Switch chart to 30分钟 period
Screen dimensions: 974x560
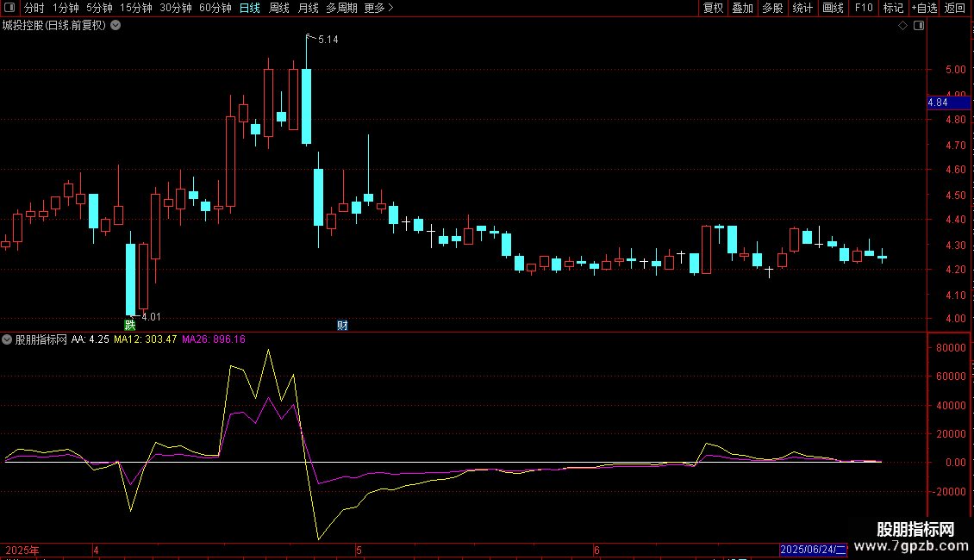click(176, 8)
